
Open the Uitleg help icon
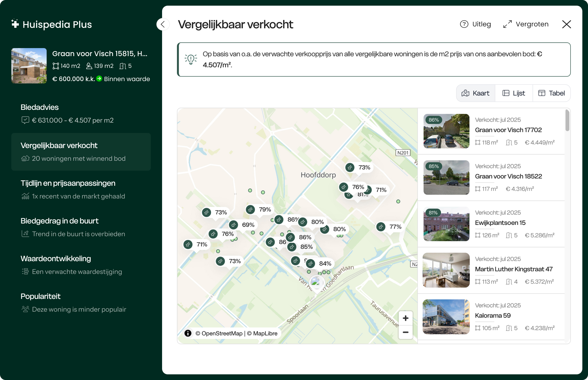pyautogui.click(x=464, y=24)
